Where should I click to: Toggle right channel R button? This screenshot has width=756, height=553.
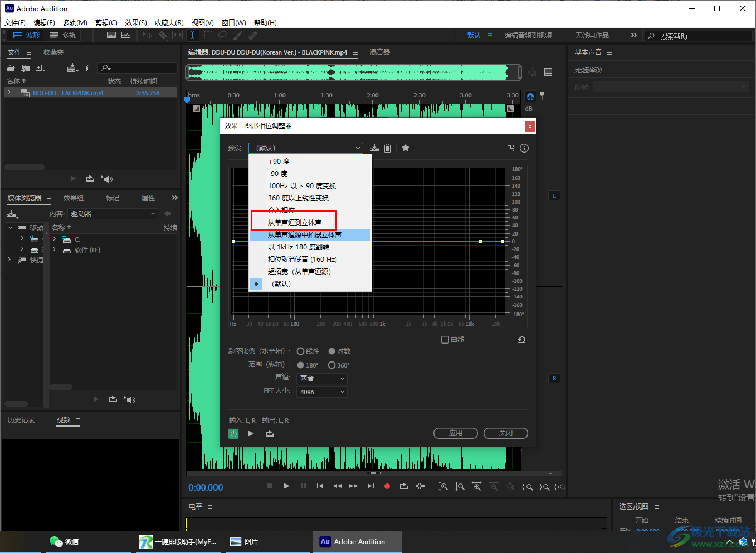(554, 378)
